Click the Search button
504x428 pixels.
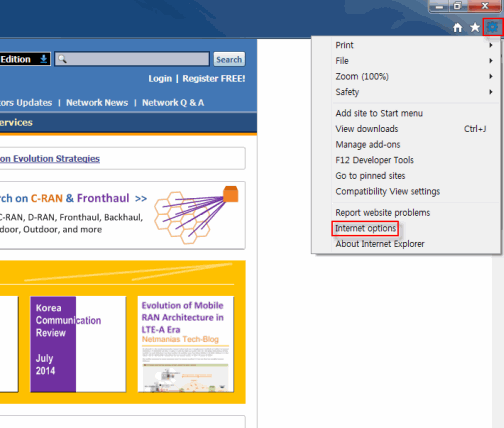point(229,59)
